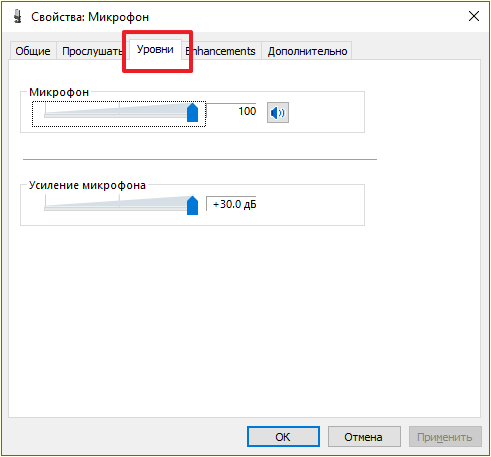Click the middle tick of Усиление микрофона track
This screenshot has width=491, height=457.
[119, 203]
